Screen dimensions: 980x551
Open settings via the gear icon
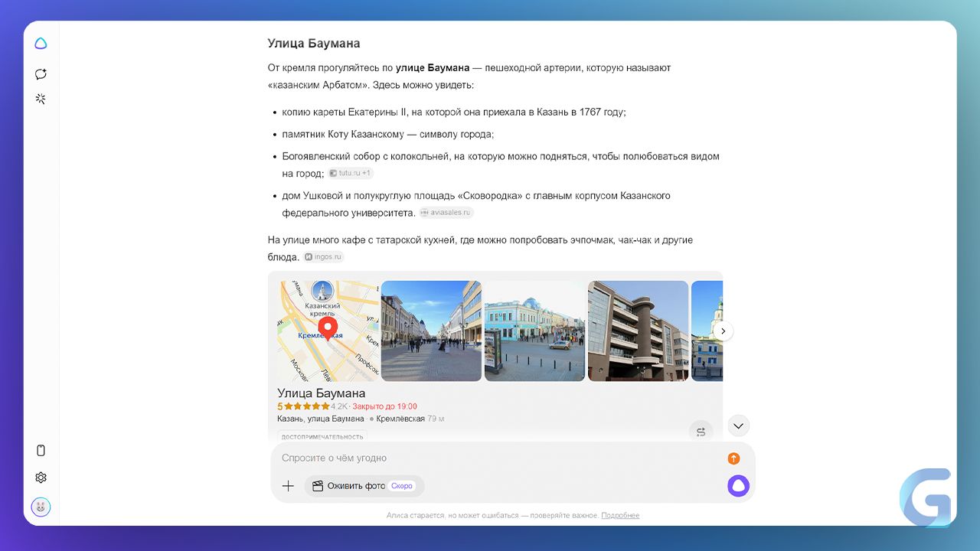(41, 478)
